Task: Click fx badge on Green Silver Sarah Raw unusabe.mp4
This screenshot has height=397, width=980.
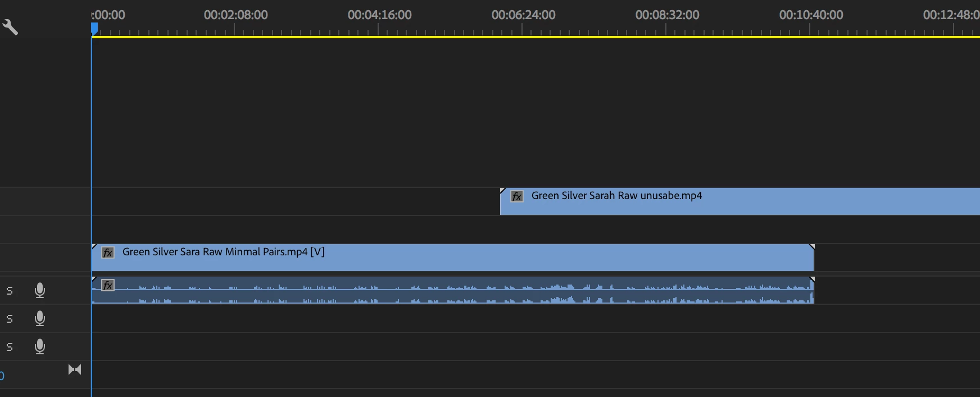Action: click(x=517, y=196)
